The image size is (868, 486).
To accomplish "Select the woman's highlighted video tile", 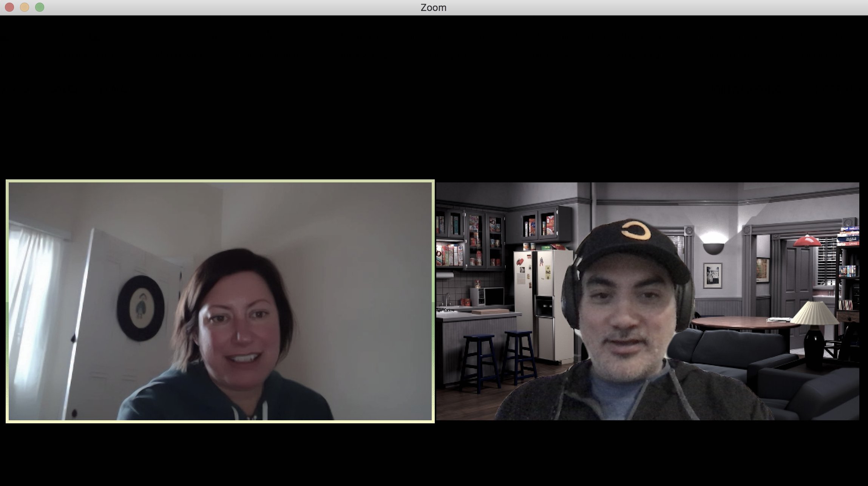I will point(220,301).
